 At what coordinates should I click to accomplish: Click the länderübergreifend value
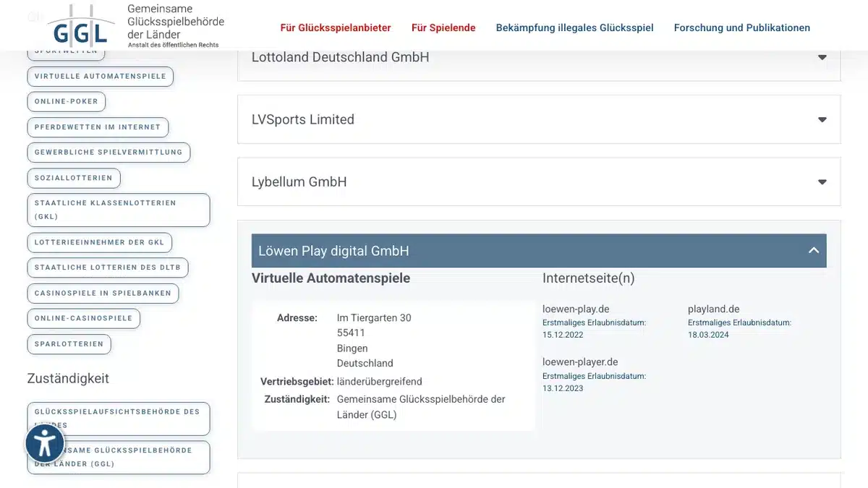pyautogui.click(x=380, y=381)
